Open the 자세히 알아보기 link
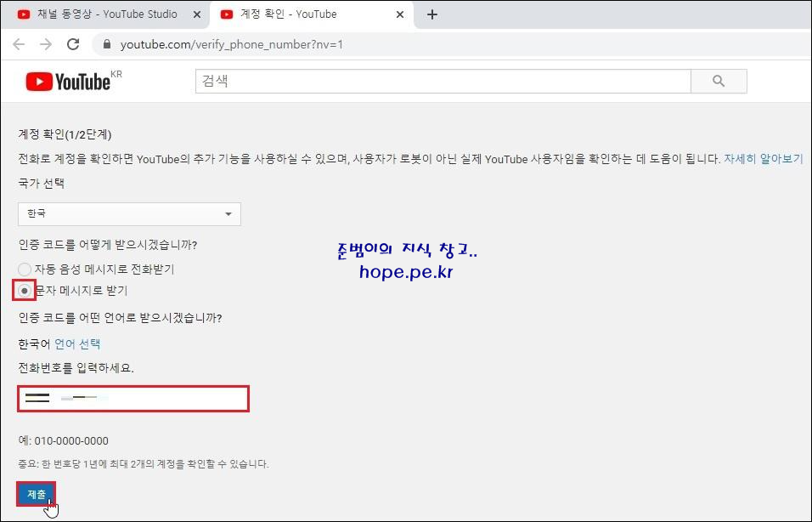The height and width of the screenshot is (522, 812). [x=764, y=159]
